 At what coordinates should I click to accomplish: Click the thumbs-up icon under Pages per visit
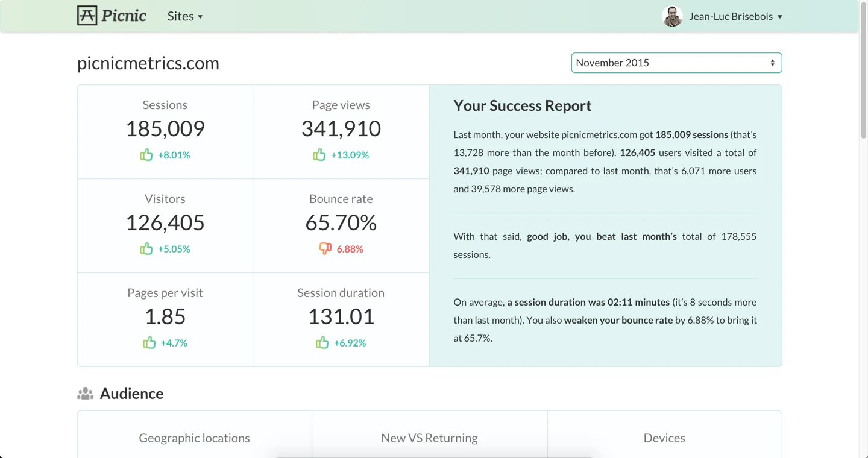pos(149,343)
